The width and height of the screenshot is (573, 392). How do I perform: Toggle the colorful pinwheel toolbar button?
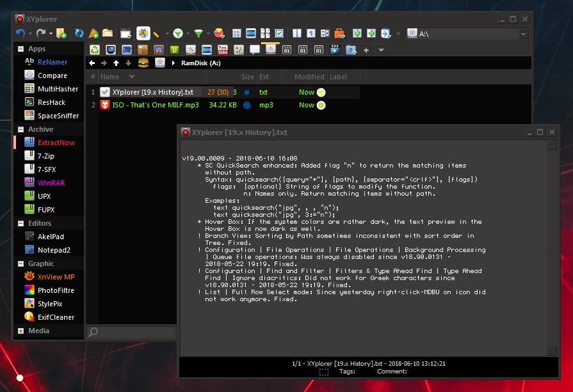click(x=143, y=33)
